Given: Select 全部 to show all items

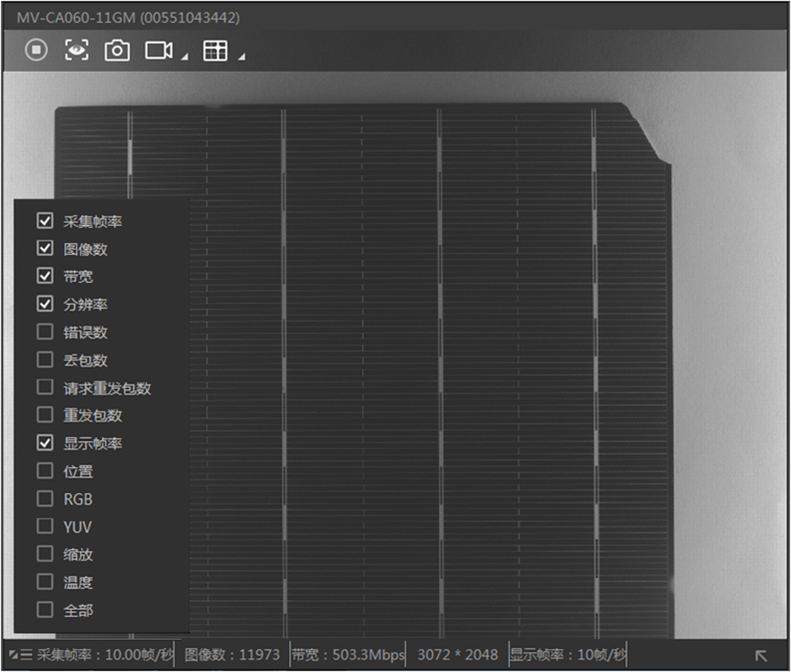Looking at the screenshot, I should tap(45, 610).
